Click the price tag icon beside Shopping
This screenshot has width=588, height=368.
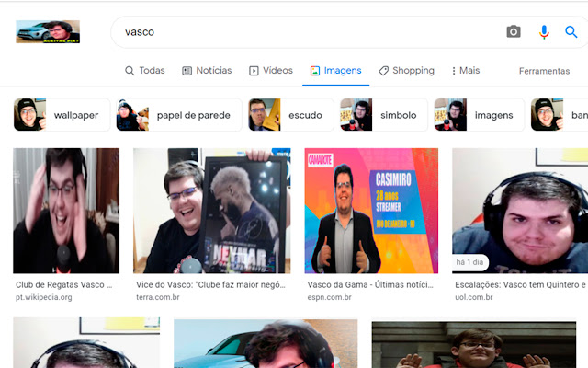(384, 71)
